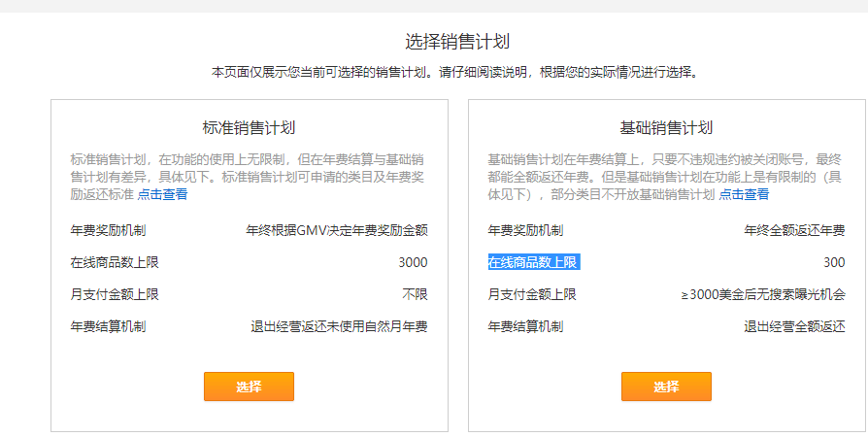Click ≥3000美金后无搜索曝光机会 text
Image resolution: width=868 pixels, height=437 pixels.
763,294
